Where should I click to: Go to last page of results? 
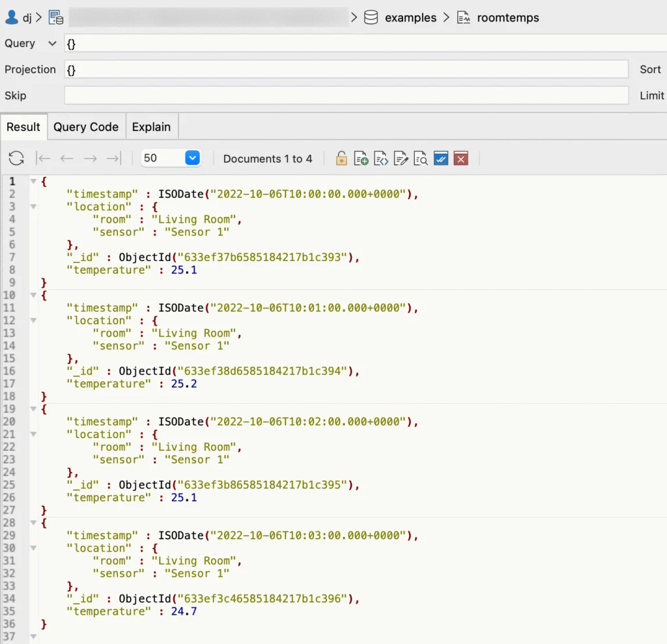113,159
